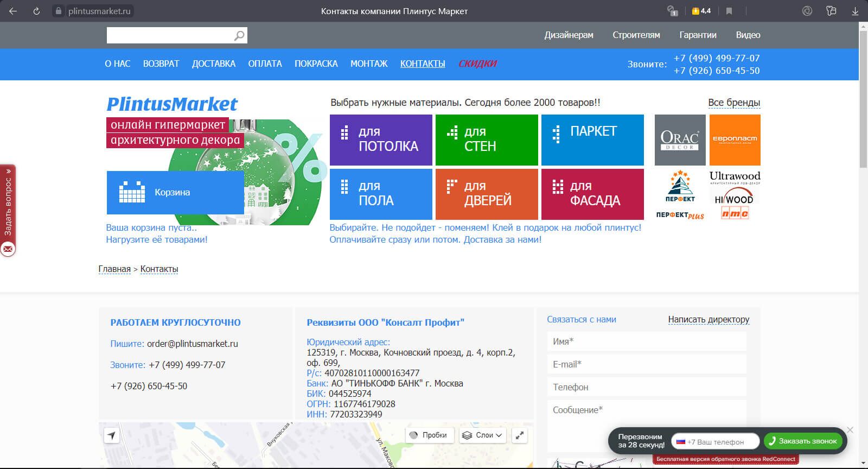Open the Слои map layers dropdown
The height and width of the screenshot is (469, 868).
(x=482, y=435)
